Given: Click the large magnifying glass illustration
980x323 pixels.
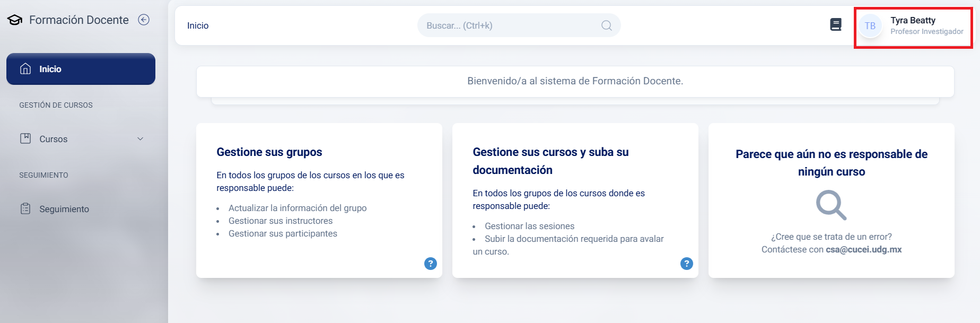Looking at the screenshot, I should (831, 205).
